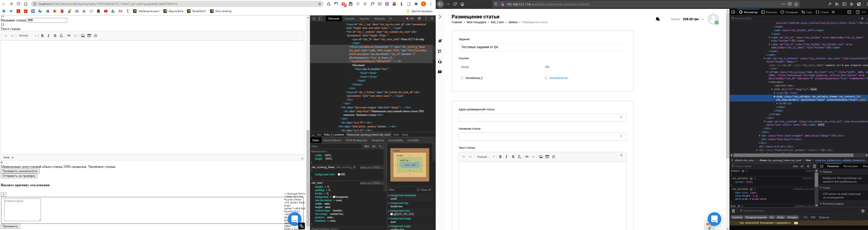Bookmark this page with Chrome star icon
The height and width of the screenshot is (230, 868).
point(319,4)
